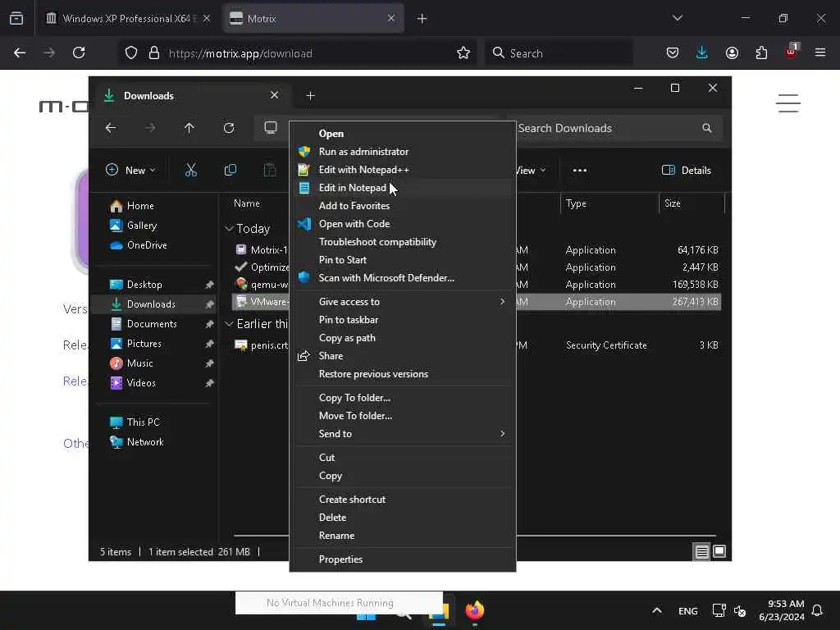The image size is (840, 630).
Task: Open Firefox account icon
Action: 732,52
